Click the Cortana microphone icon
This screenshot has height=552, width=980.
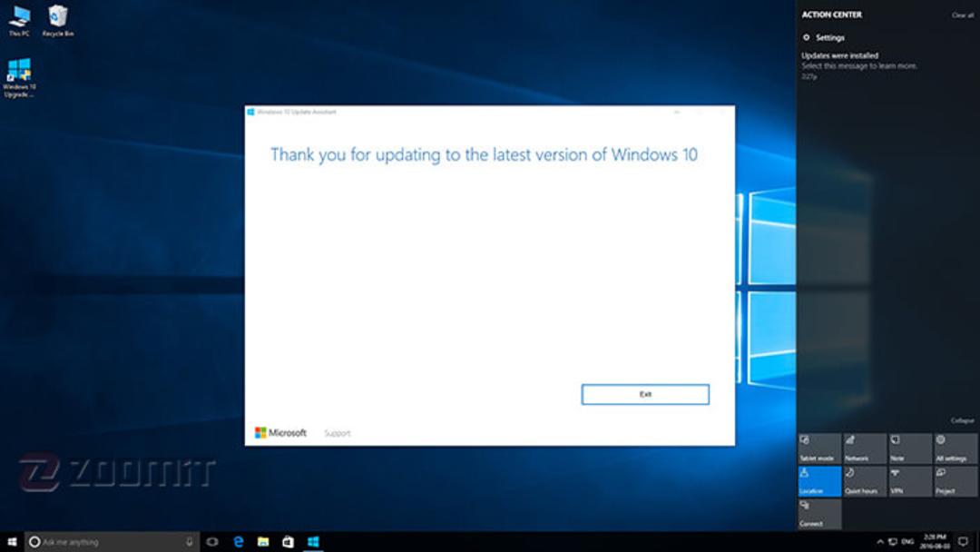(x=190, y=542)
